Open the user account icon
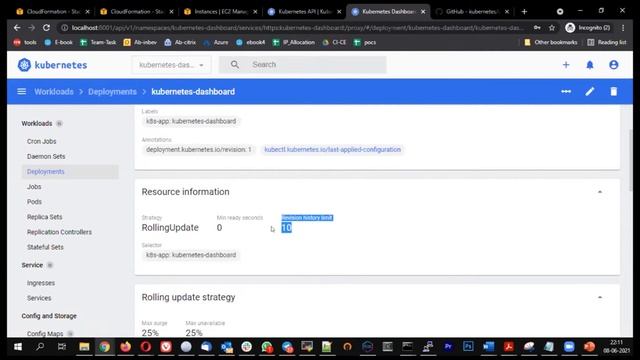 (613, 64)
